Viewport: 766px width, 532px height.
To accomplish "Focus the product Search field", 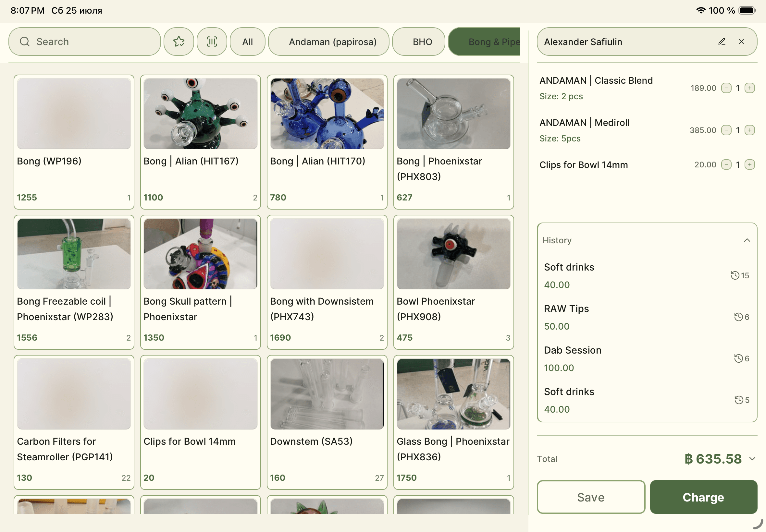I will 85,42.
